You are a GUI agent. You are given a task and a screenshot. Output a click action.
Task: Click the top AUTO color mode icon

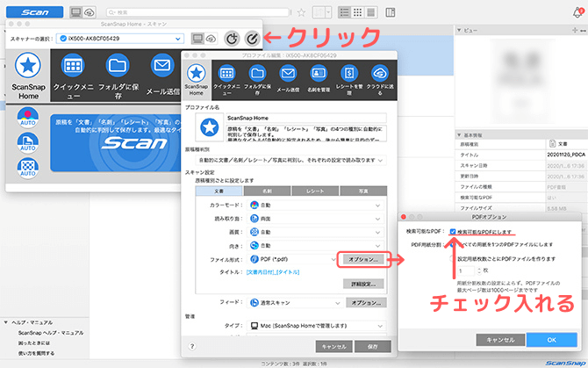point(28,117)
